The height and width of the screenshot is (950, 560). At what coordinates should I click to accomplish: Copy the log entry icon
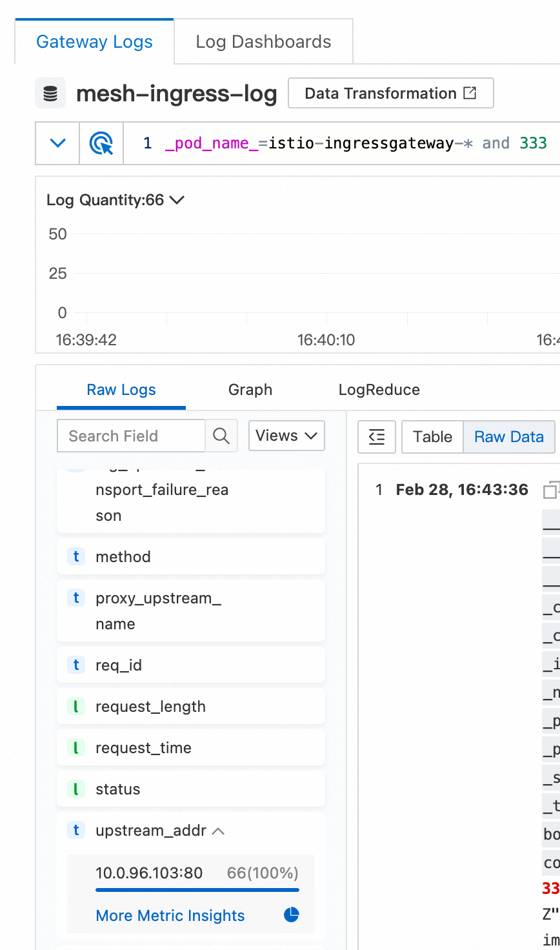point(551,490)
